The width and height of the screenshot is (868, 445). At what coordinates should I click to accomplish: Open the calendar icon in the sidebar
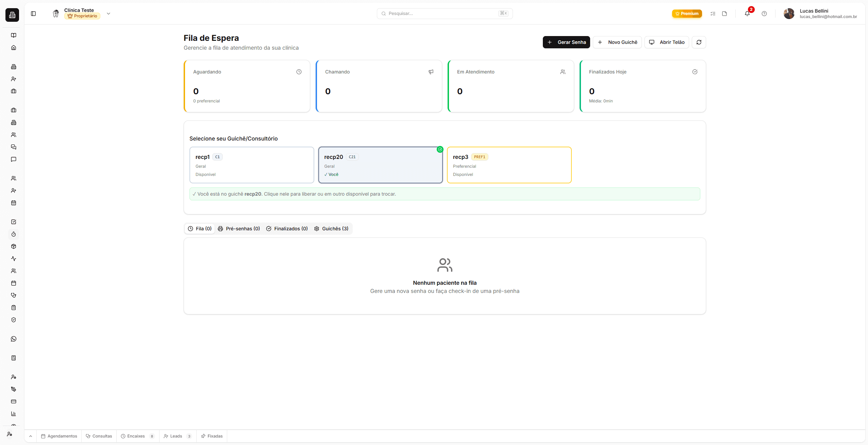point(14,203)
